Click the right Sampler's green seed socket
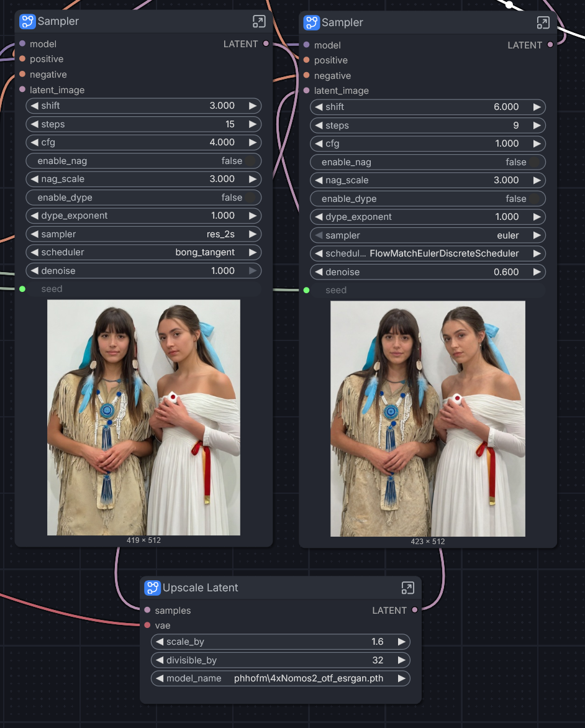 (x=306, y=290)
